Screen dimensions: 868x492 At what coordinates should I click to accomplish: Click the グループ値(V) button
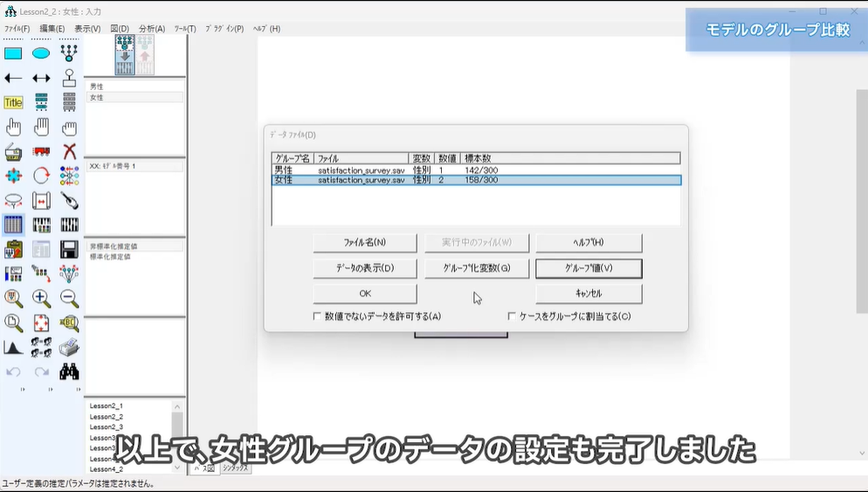[589, 268]
